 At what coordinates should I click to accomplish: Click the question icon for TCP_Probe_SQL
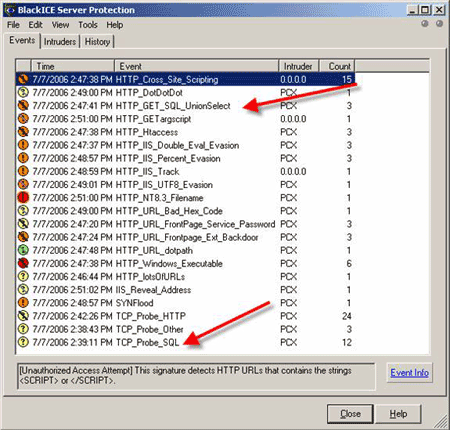[x=23, y=342]
